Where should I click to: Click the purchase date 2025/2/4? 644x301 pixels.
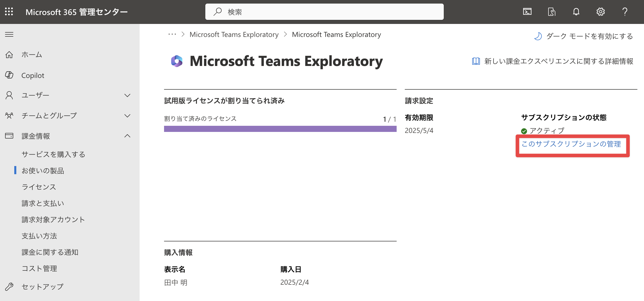point(294,282)
